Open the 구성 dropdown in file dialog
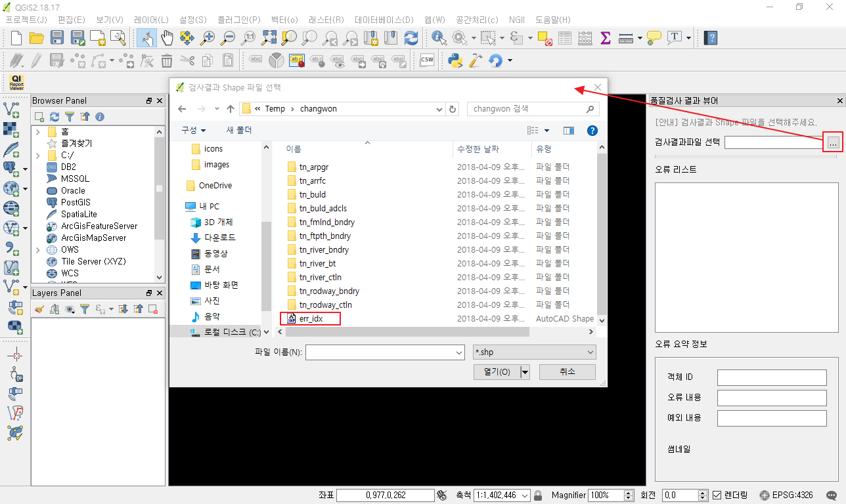Viewport: 846px width, 504px height. click(194, 131)
